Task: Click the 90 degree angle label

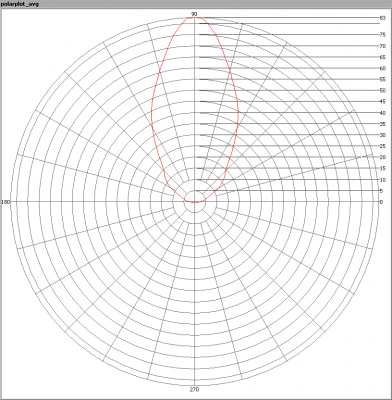Action: click(194, 14)
